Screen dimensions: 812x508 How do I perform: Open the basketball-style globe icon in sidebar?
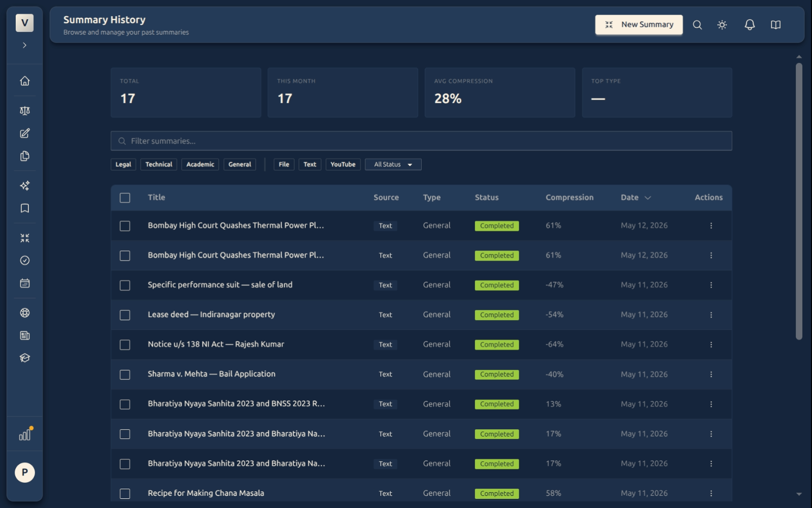pos(24,313)
